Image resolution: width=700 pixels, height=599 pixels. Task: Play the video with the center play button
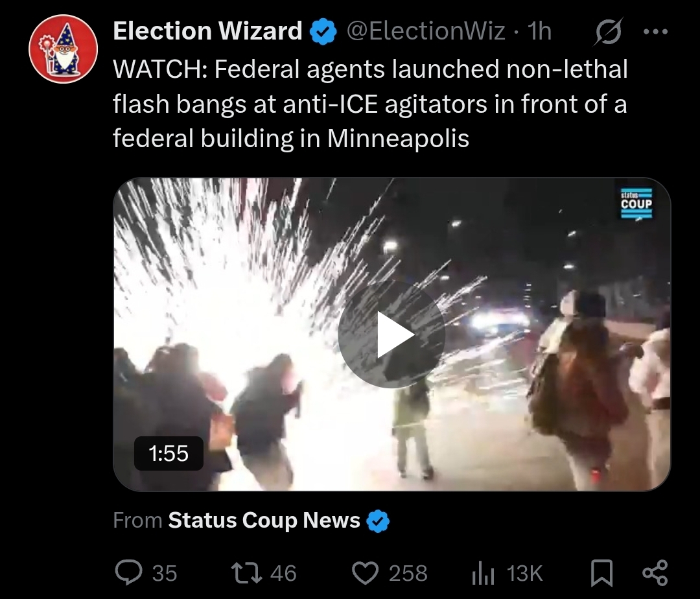tap(391, 335)
